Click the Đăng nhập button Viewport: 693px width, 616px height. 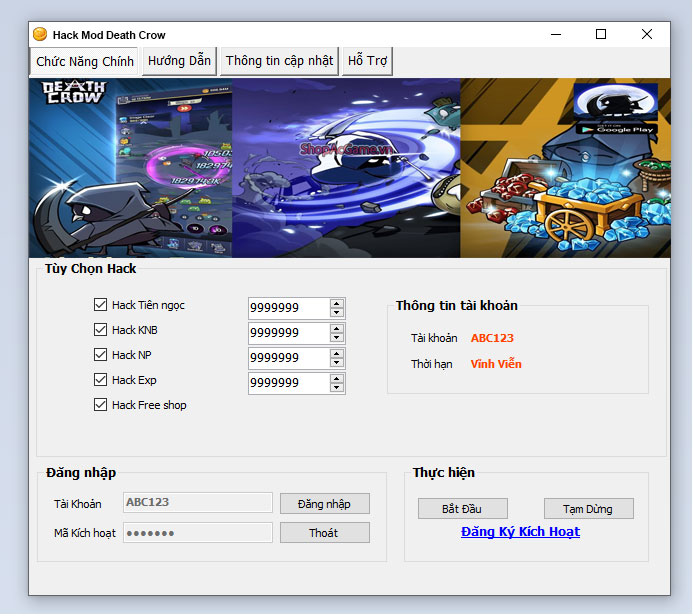[325, 504]
